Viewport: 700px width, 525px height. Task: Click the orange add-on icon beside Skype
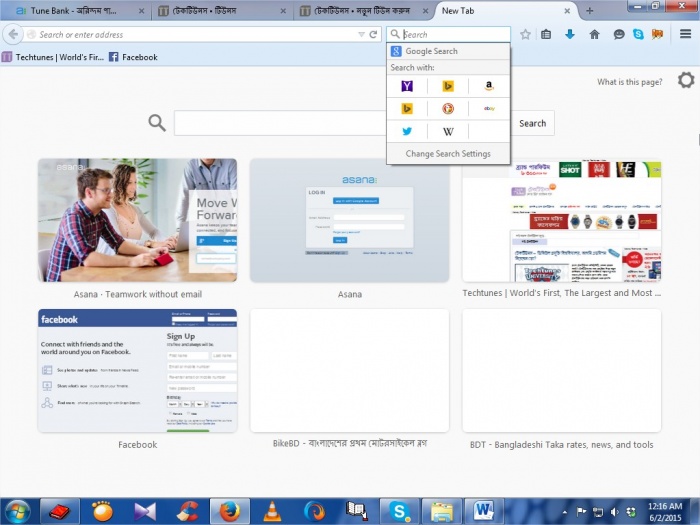[658, 34]
